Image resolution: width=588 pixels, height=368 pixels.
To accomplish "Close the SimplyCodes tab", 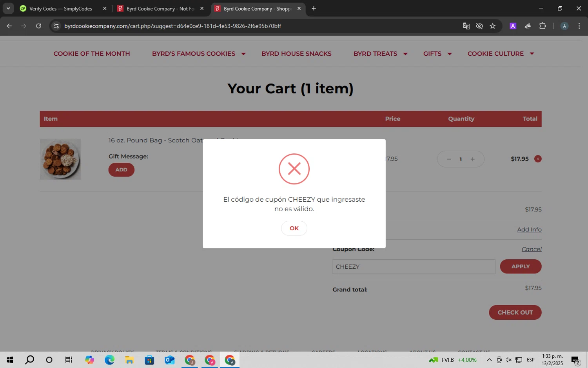I will [105, 9].
